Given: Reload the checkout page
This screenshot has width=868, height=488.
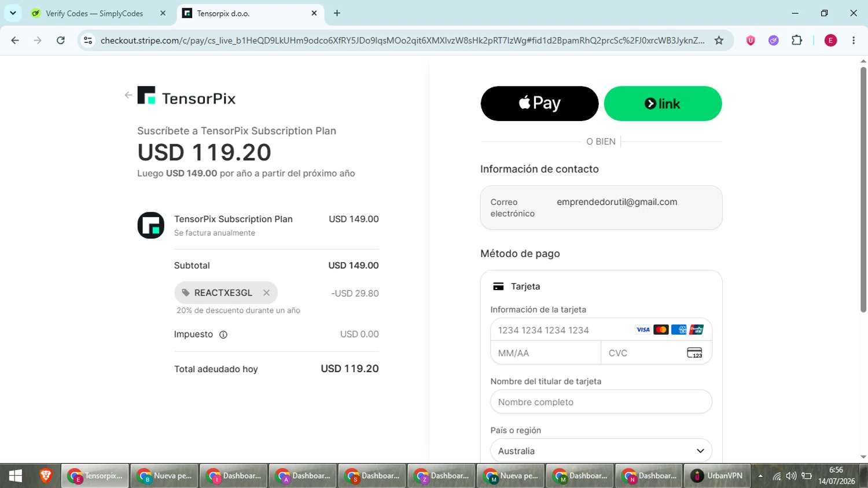Looking at the screenshot, I should tap(61, 41).
